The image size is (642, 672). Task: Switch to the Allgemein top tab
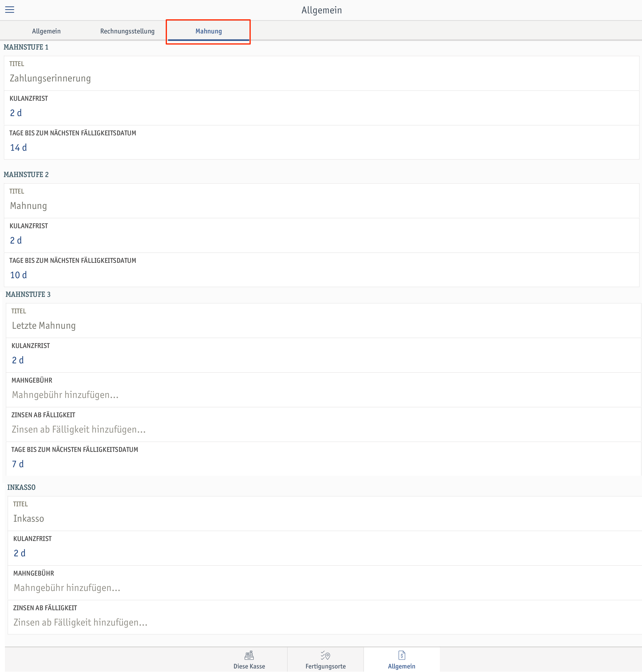click(x=46, y=31)
